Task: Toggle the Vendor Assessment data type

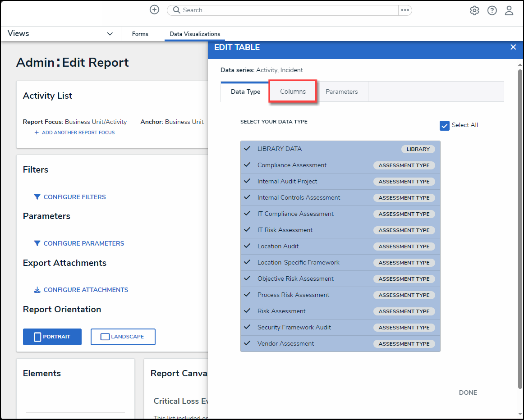Action: [x=285, y=344]
